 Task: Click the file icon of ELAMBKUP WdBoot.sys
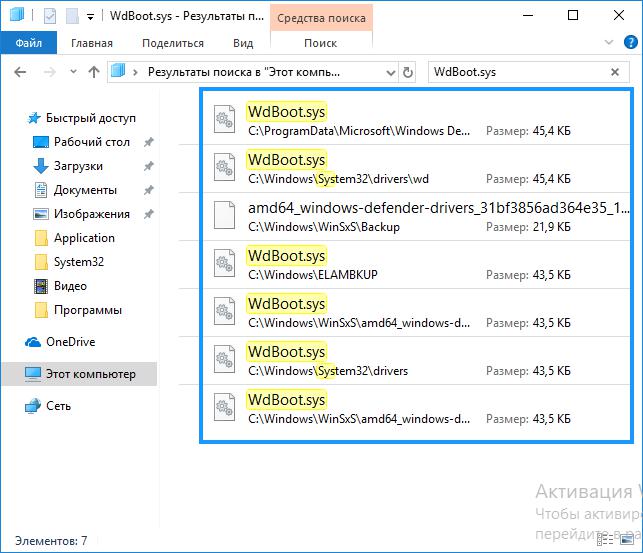224,263
